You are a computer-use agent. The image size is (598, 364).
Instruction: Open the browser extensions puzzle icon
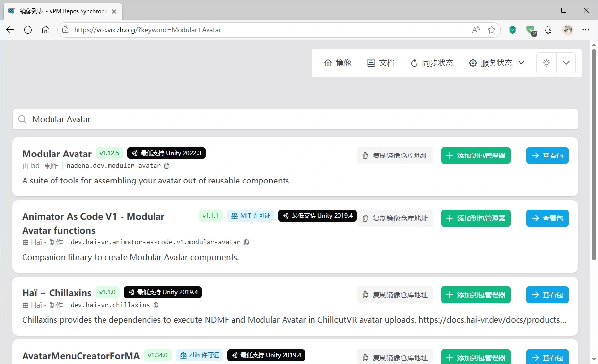tap(548, 30)
